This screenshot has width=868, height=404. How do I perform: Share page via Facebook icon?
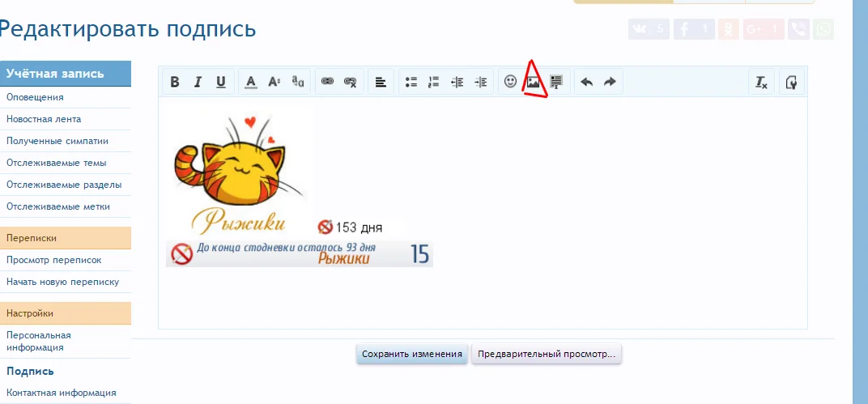click(x=694, y=29)
